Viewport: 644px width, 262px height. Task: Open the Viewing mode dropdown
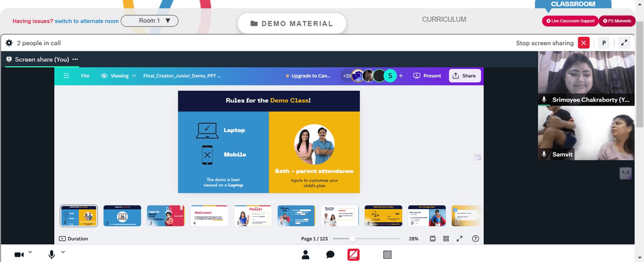(118, 76)
